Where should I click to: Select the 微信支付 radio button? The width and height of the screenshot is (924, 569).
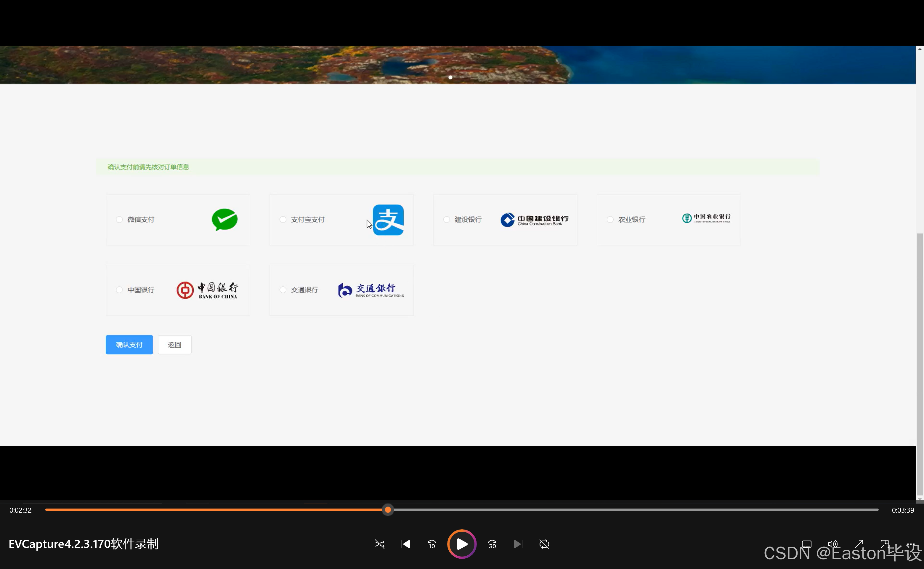[119, 219]
